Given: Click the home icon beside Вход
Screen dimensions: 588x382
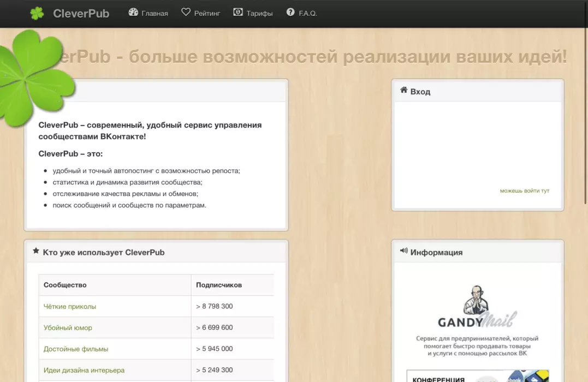Looking at the screenshot, I should click(403, 90).
